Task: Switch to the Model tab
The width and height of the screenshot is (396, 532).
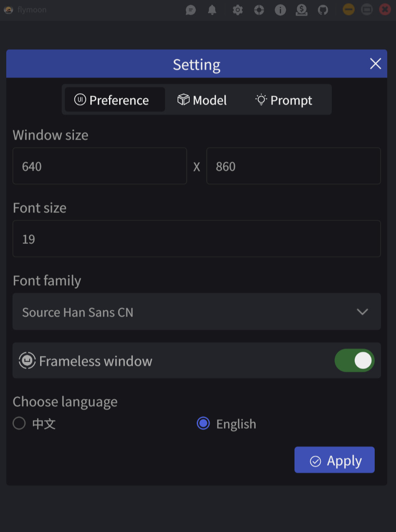Action: pos(202,100)
